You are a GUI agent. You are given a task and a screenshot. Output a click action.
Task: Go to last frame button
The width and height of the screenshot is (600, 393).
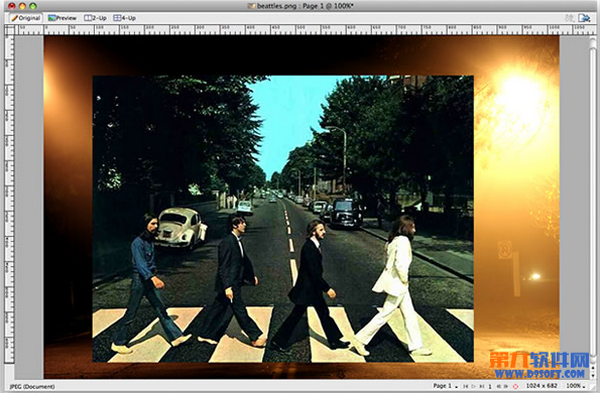click(482, 386)
